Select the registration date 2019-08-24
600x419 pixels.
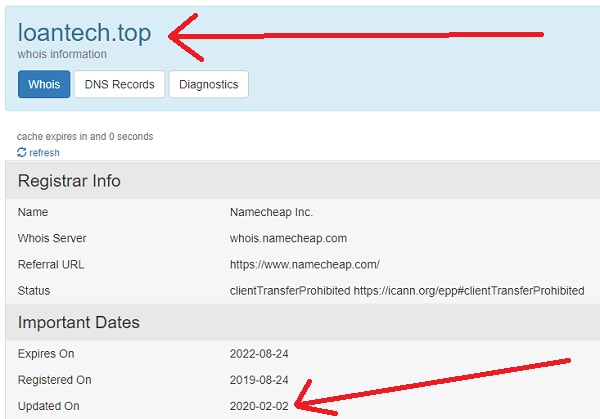[x=259, y=380]
